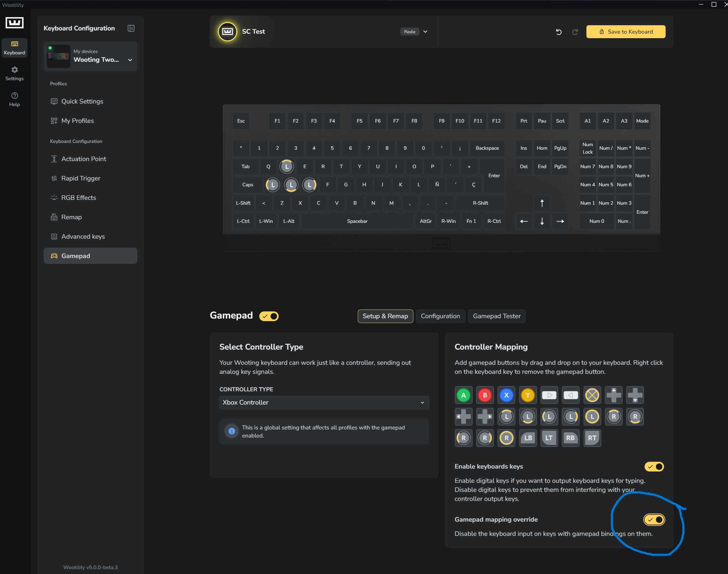Open the Rapid Trigger section
Screen dimensions: 728x574
click(80, 179)
